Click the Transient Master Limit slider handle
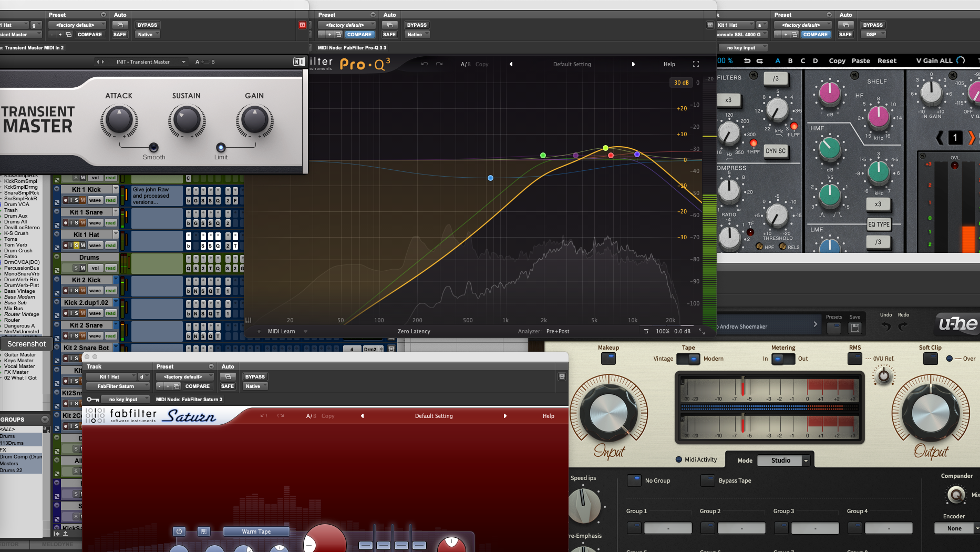Viewport: 980px width, 552px height. coord(221,147)
